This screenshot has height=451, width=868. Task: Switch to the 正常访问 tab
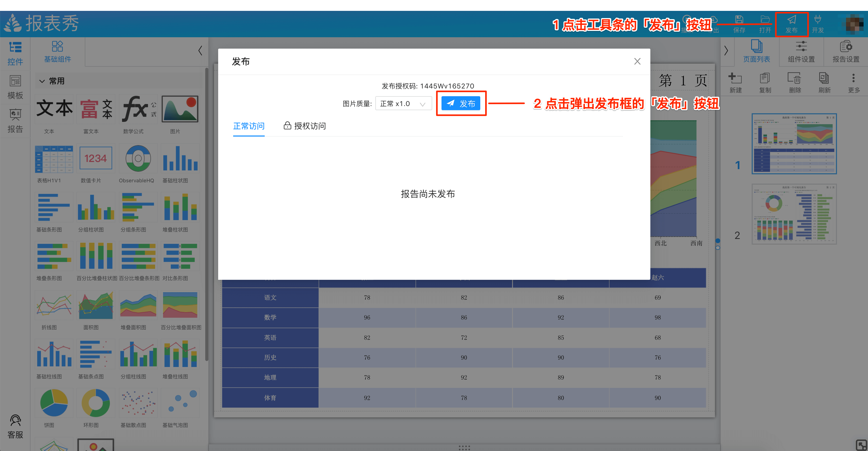tap(249, 126)
